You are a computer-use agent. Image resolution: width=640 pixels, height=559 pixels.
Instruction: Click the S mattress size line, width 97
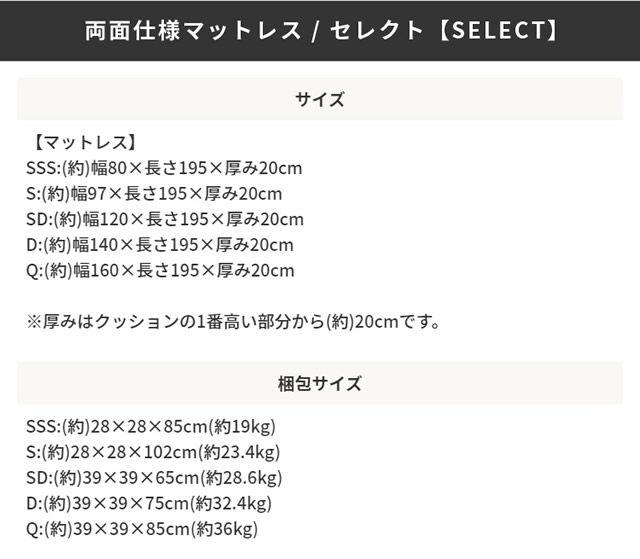(154, 194)
